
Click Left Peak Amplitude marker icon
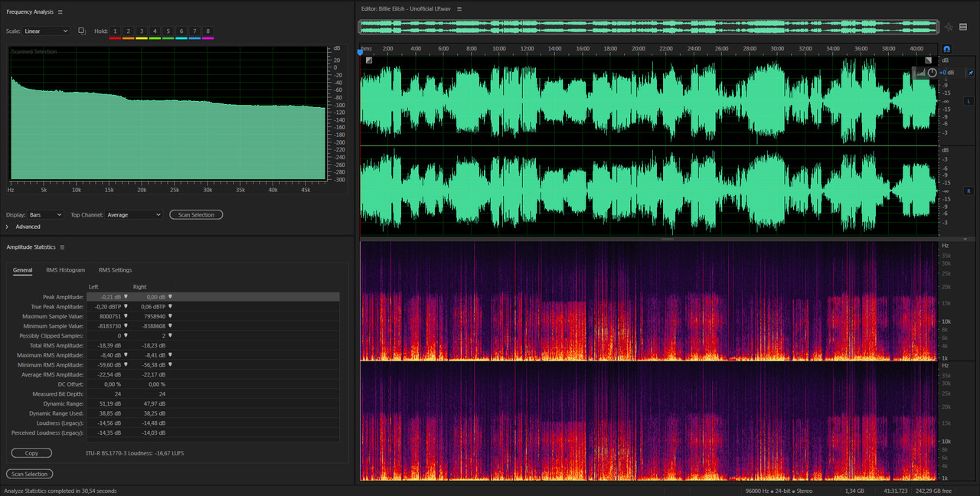point(126,296)
